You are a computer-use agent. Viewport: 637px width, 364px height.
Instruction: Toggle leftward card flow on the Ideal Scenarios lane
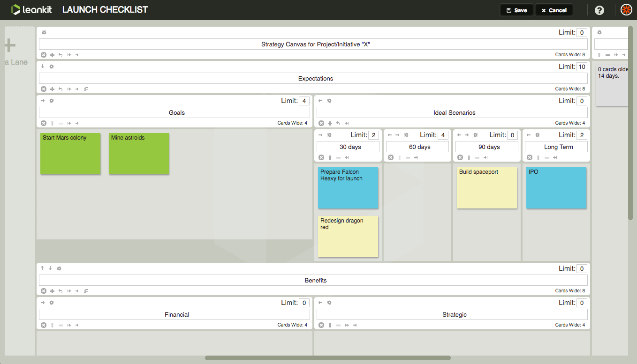[x=320, y=100]
